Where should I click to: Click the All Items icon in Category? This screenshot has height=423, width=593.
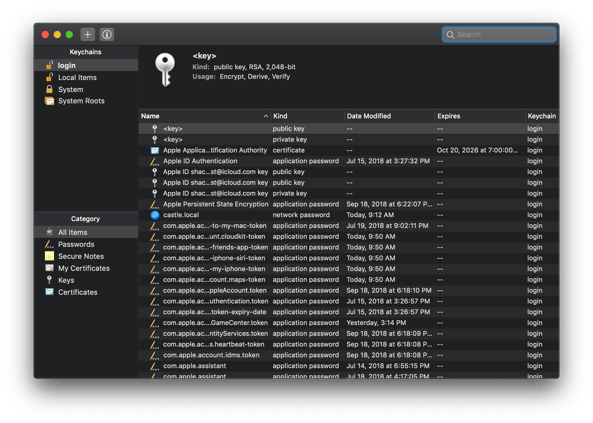pos(49,232)
